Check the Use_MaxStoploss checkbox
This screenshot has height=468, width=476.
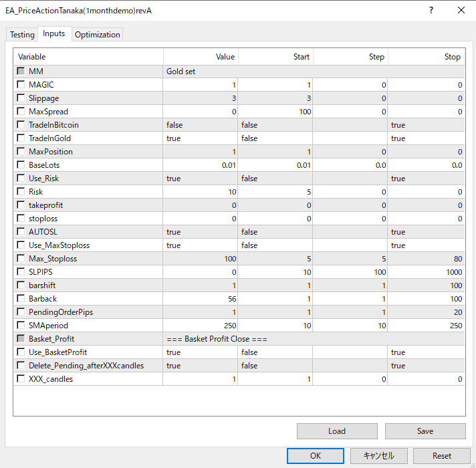(21, 245)
